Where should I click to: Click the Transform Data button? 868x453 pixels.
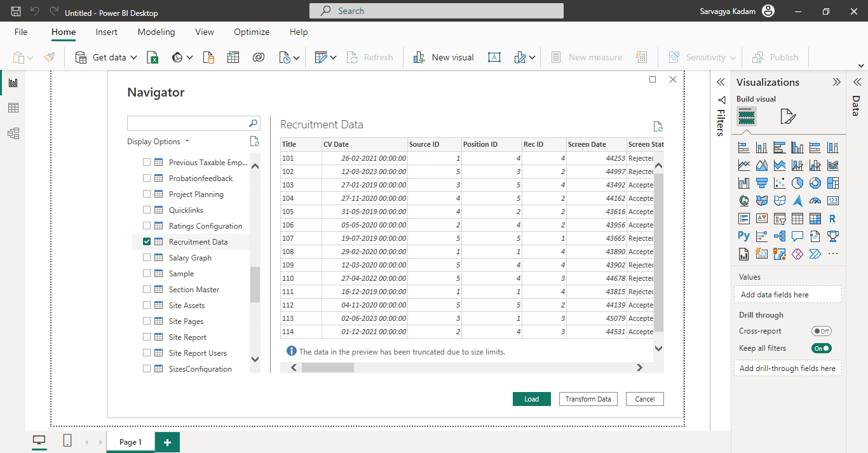(588, 399)
